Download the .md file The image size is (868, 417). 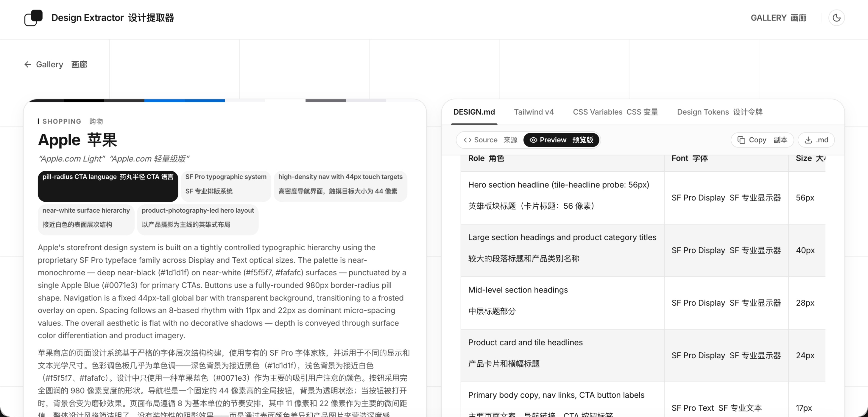click(816, 140)
